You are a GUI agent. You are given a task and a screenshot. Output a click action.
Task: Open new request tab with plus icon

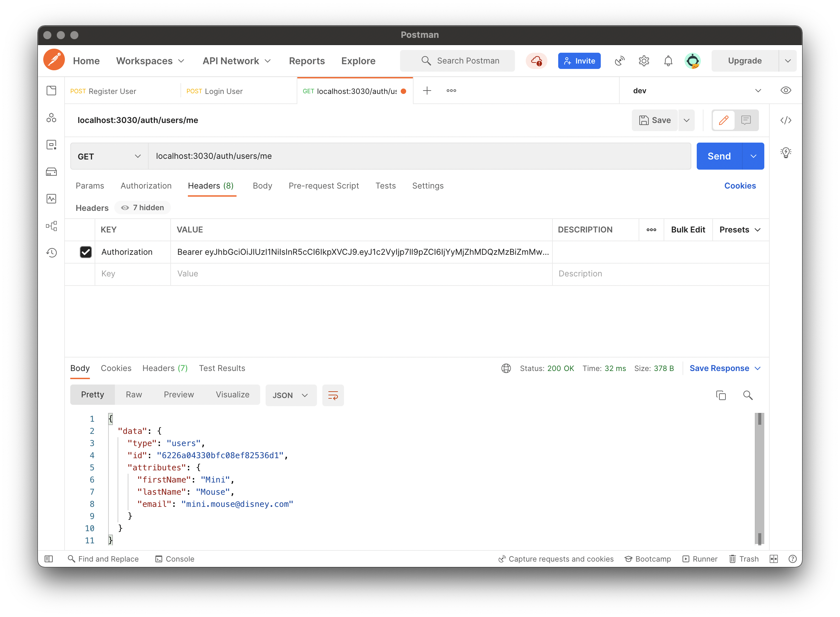point(427,90)
